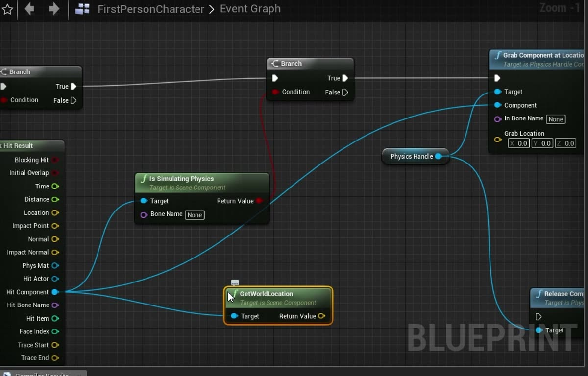Click Target pin on Release Component node
588x376 pixels.
[x=539, y=330]
